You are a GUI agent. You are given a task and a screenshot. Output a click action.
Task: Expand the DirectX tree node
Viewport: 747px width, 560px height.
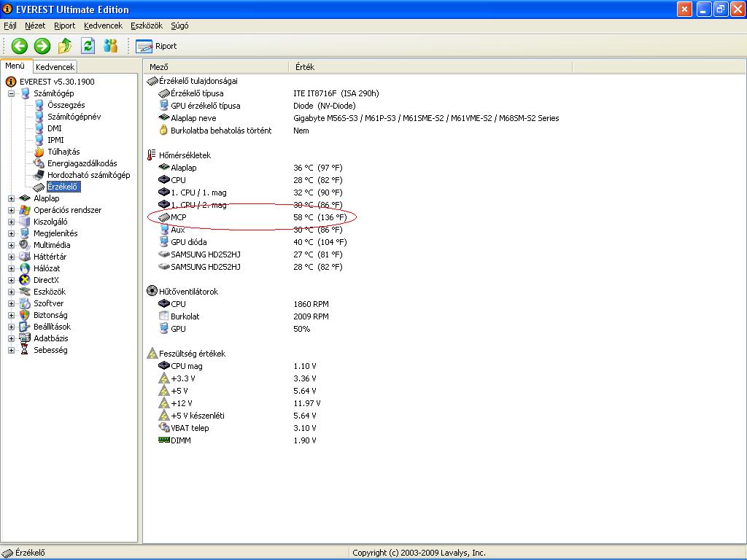(11, 280)
